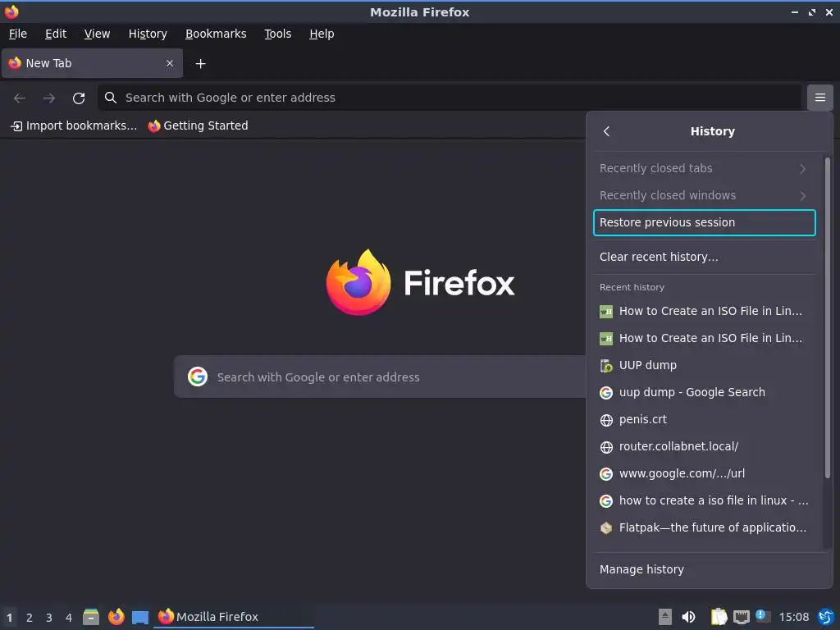This screenshot has height=630, width=840.
Task: Open uup dump - Google Search history entry
Action: (x=705, y=392)
